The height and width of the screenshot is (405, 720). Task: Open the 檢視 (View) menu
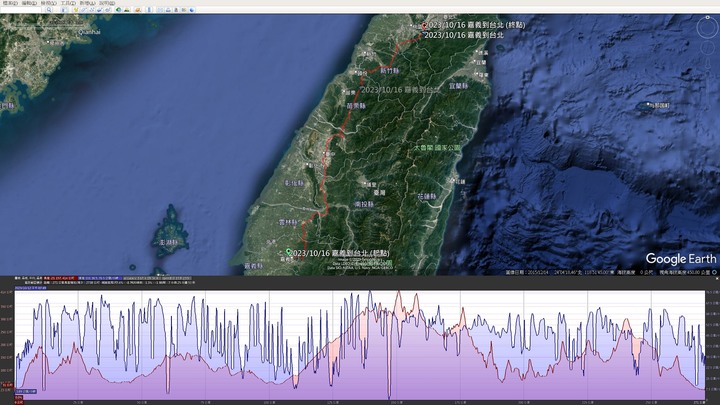pos(49,3)
